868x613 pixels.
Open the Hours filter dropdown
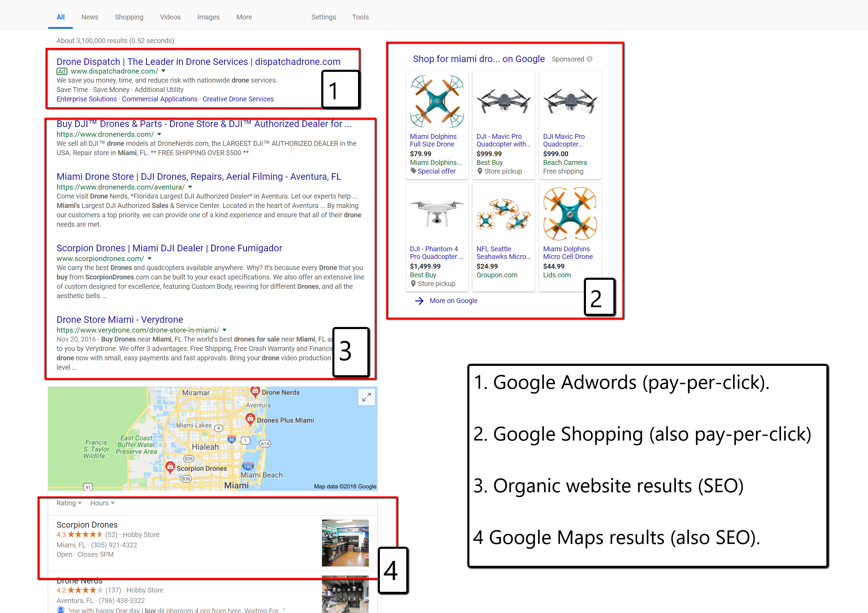(102, 503)
